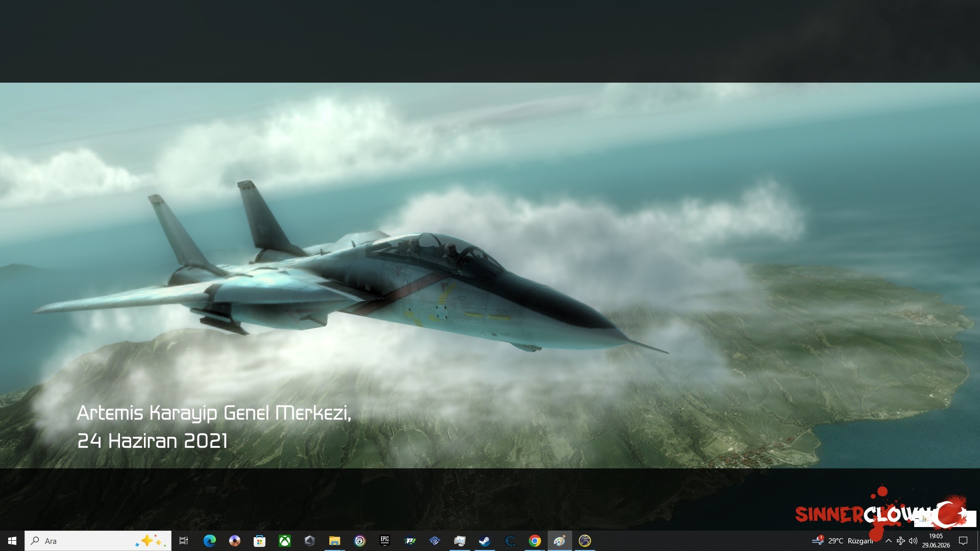Screen dimensions: 980x551
Task: Open the notification center icon
Action: coord(963,541)
